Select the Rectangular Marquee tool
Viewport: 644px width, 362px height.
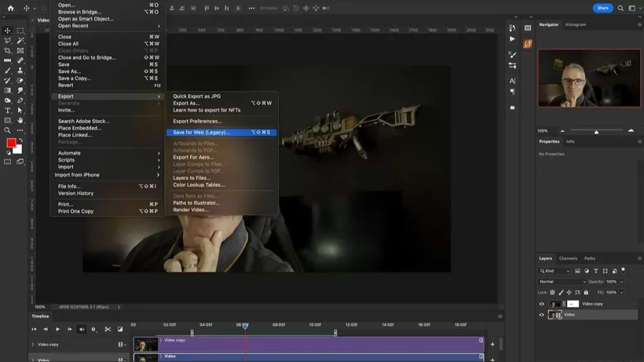pyautogui.click(x=20, y=31)
